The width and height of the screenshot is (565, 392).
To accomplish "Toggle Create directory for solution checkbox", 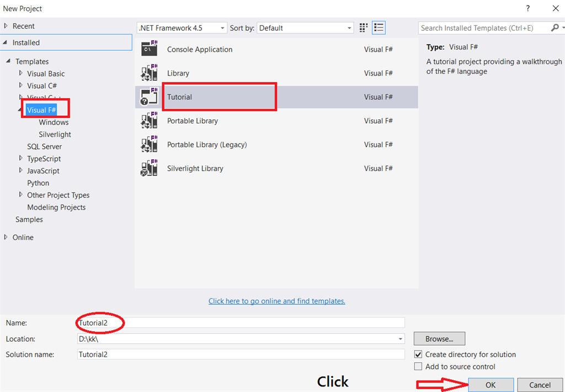I will 418,354.
